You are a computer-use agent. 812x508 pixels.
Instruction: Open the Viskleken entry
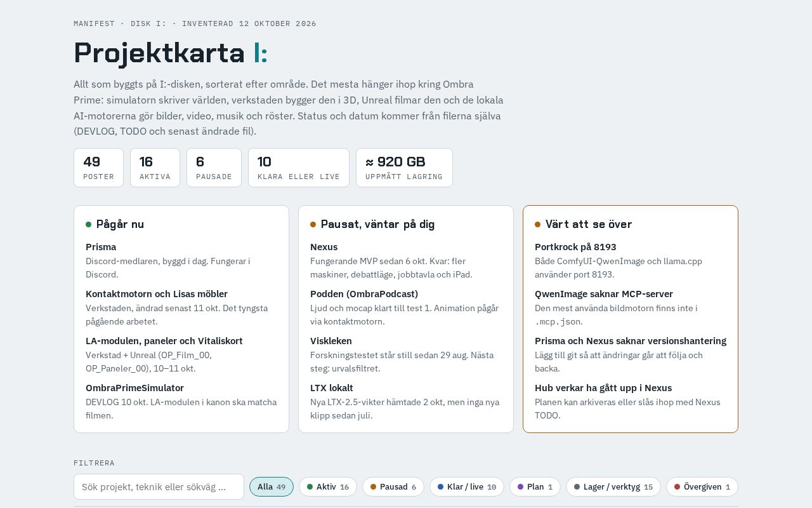click(x=331, y=341)
